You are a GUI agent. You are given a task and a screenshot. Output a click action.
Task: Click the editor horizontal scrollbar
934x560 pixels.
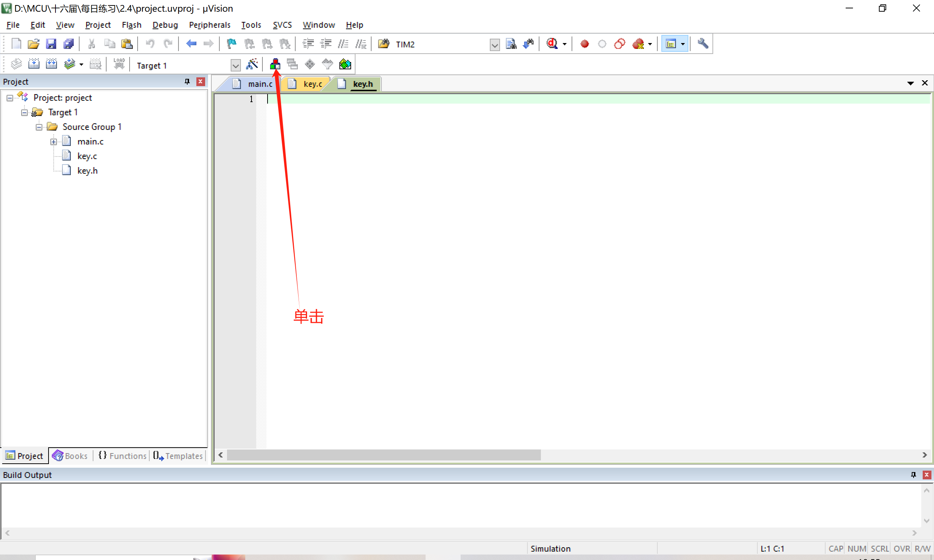coord(383,455)
